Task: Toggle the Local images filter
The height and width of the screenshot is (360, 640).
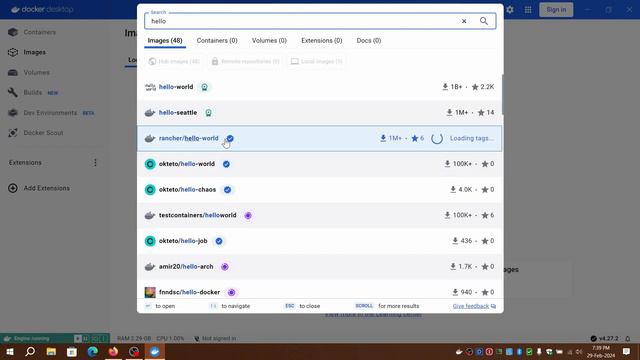Action: 317,61
